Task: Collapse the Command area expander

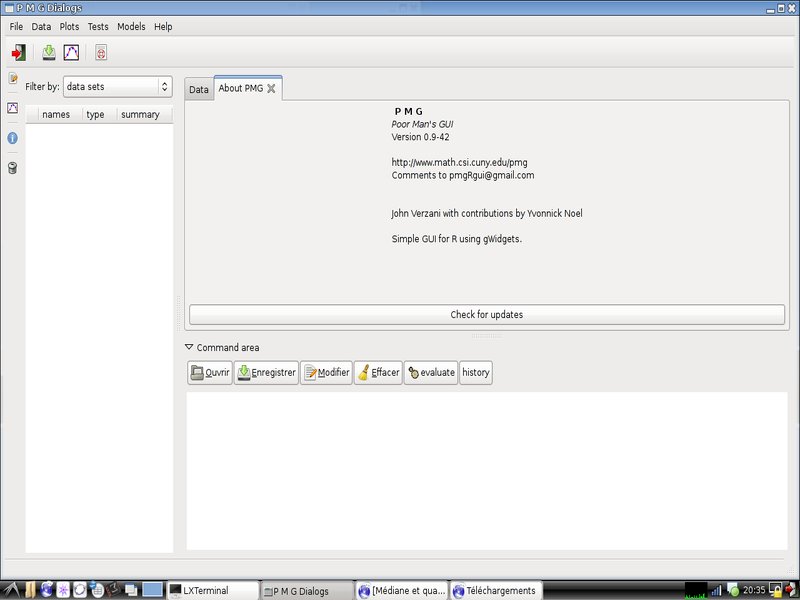Action: pyautogui.click(x=190, y=348)
